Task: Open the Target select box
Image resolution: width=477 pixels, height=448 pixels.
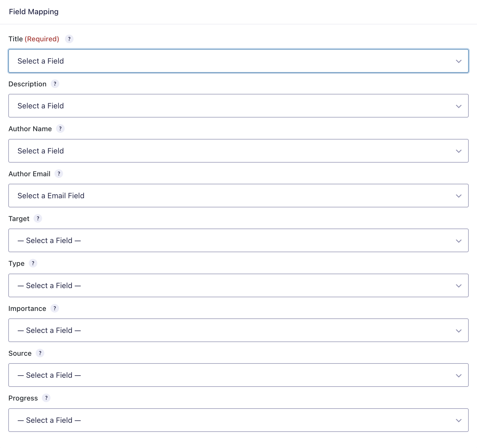Action: (238, 240)
